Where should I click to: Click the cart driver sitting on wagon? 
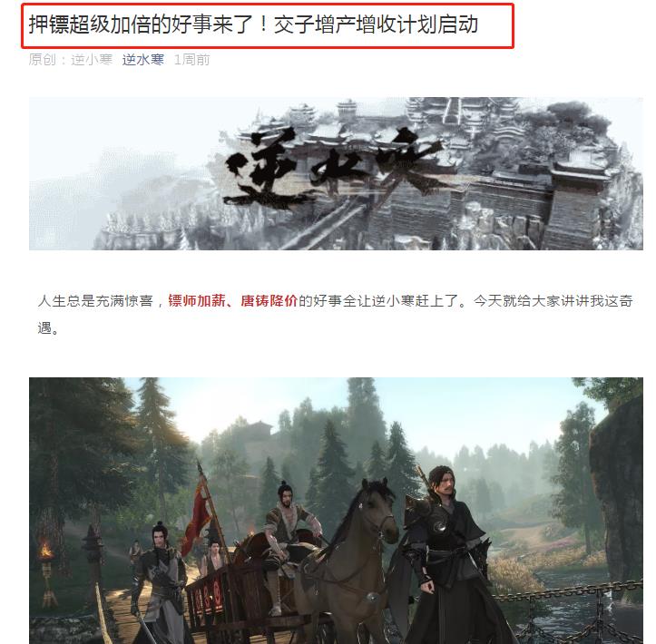(x=289, y=543)
